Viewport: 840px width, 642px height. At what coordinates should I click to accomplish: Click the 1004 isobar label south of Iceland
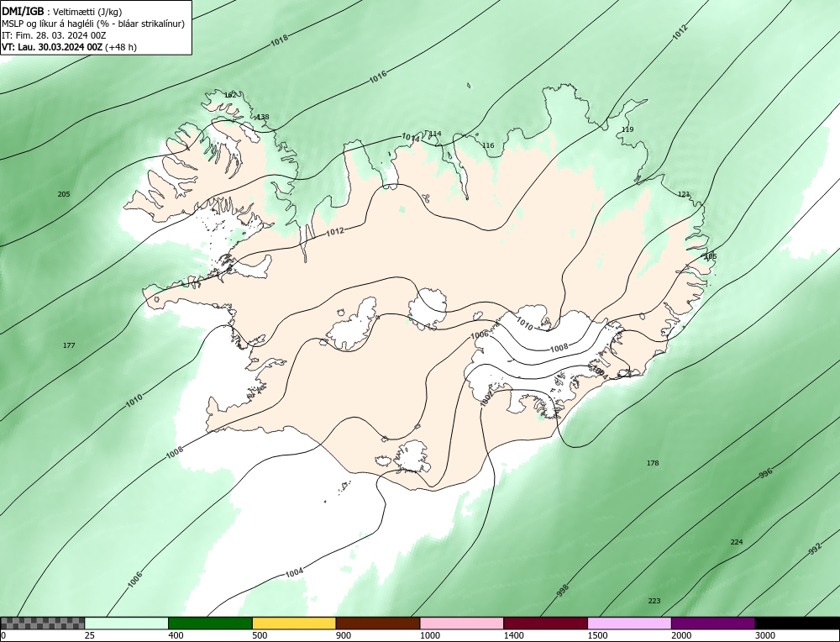[x=294, y=573]
